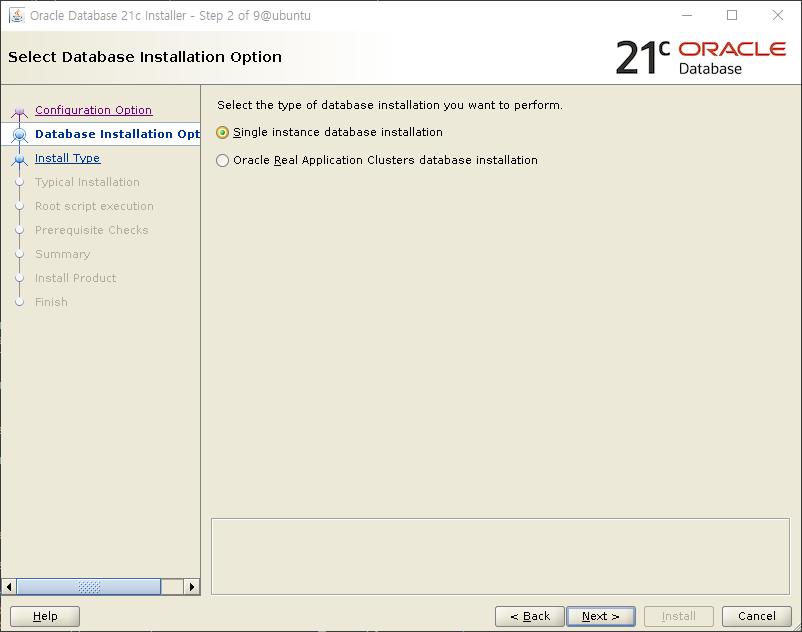Click the 'Select the type of database installation' instruction text
The width and height of the screenshot is (802, 632).
click(x=390, y=105)
